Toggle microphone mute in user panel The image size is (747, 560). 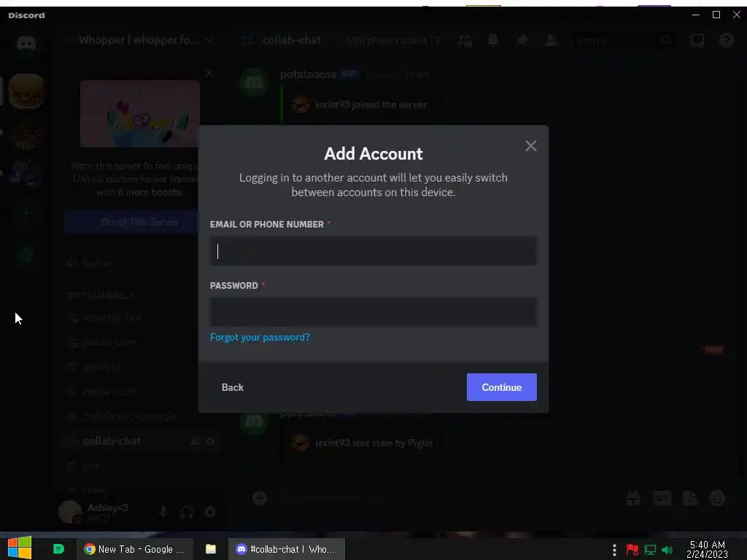[163, 512]
